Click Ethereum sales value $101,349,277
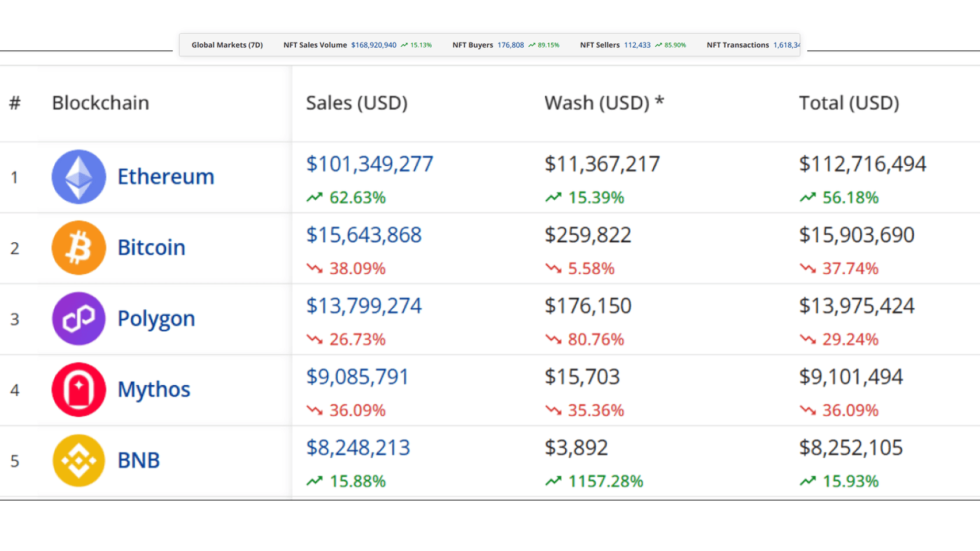This screenshot has height=551, width=980. 369,164
